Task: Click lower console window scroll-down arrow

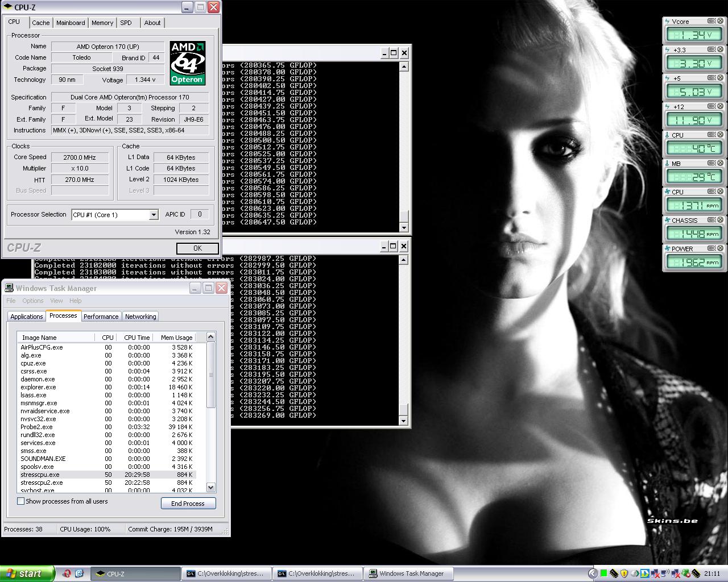Action: tap(404, 421)
